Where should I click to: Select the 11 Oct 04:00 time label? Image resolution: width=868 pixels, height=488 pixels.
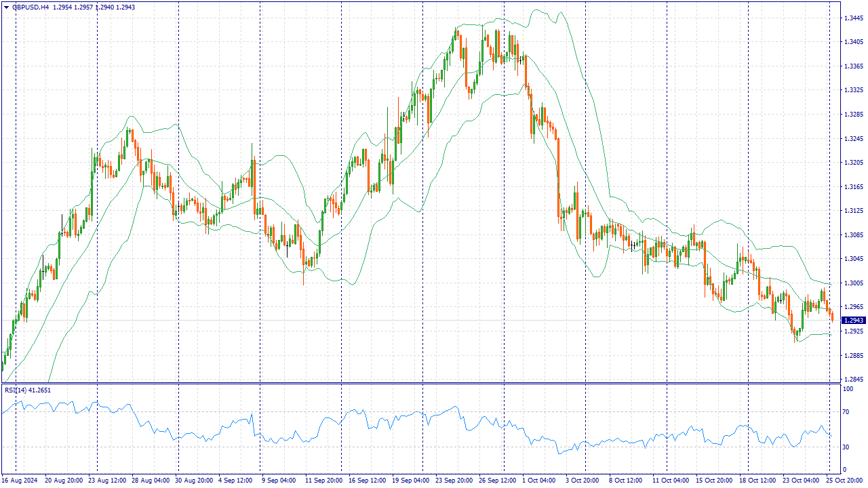click(x=671, y=481)
